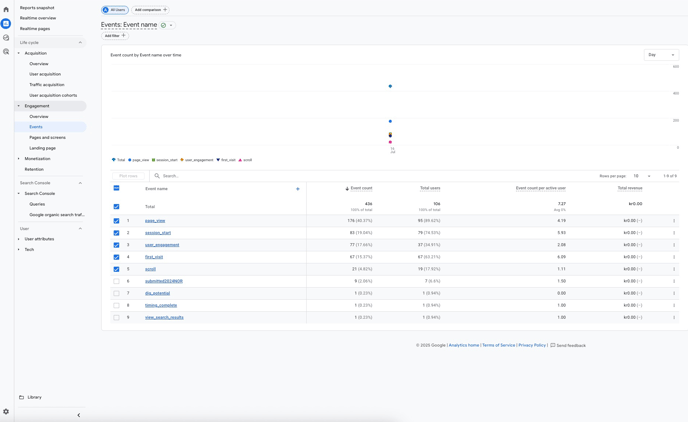Uncheck the scroll row checkbox
The width and height of the screenshot is (688, 422).
(x=116, y=269)
